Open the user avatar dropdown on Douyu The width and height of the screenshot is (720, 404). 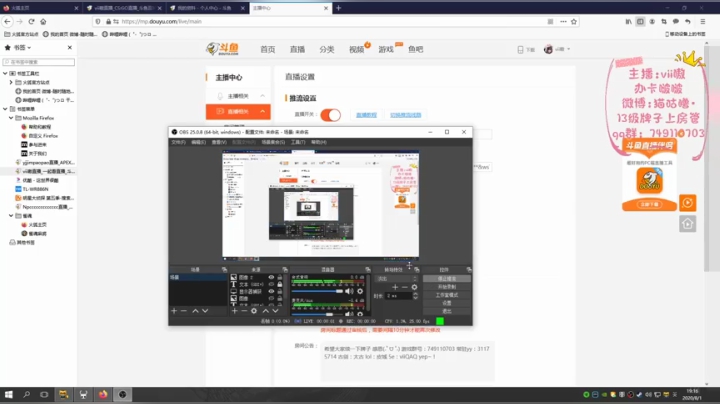click(557, 49)
